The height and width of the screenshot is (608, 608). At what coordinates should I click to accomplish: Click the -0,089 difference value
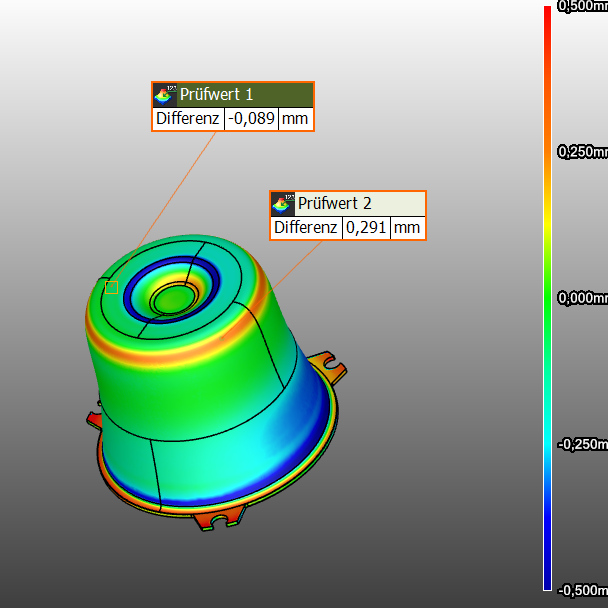[x=252, y=119]
